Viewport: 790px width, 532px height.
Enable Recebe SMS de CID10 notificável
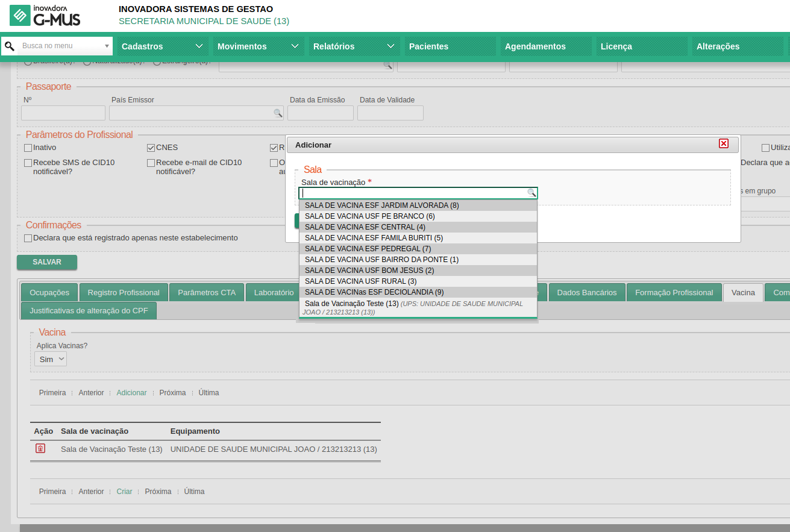pyautogui.click(x=28, y=163)
